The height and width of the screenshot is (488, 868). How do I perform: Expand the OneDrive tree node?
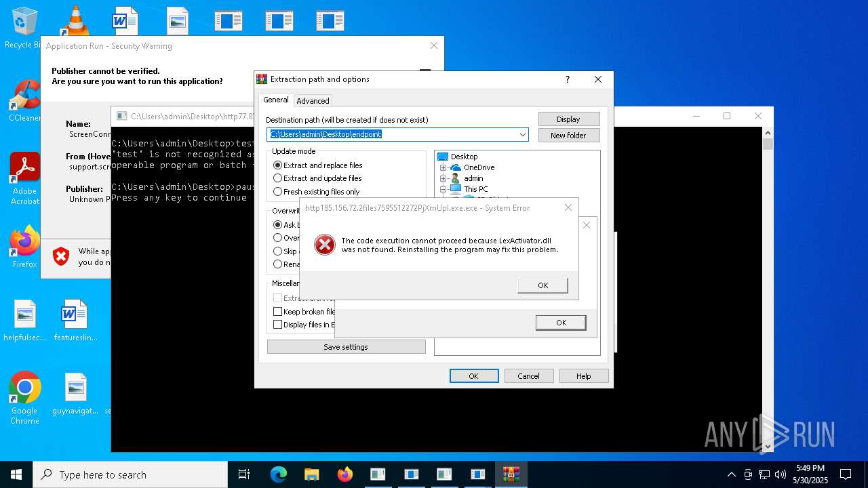[x=443, y=167]
